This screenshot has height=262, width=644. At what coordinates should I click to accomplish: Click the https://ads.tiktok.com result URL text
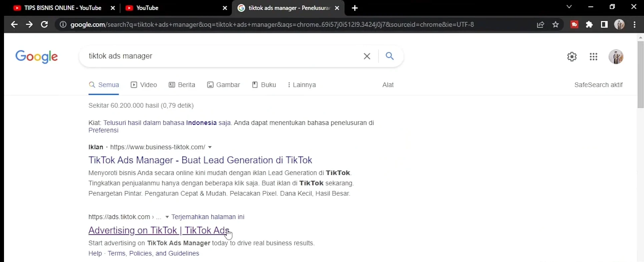pos(119,217)
